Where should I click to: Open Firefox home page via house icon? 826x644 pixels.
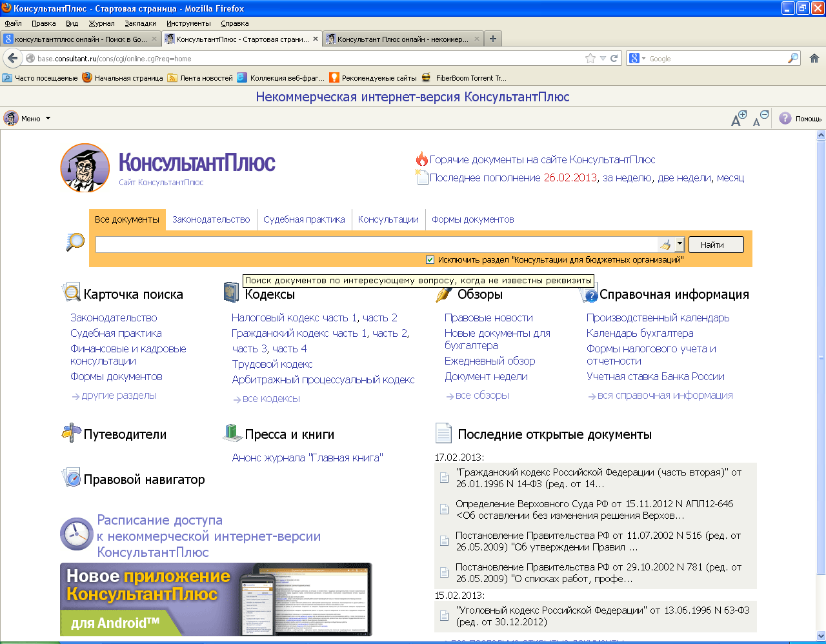(x=814, y=58)
